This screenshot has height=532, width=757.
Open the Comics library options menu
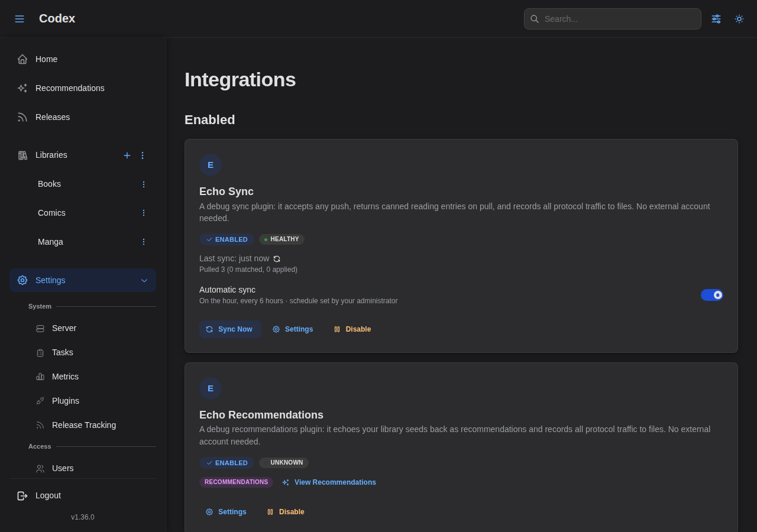coord(143,213)
